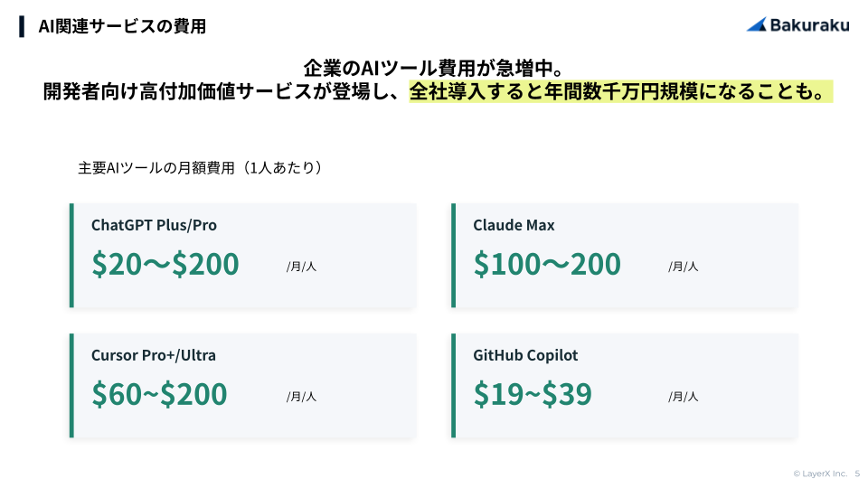Select the ChatGPT Plus/Pro card heading
Screen dimensions: 868x488
coord(154,225)
